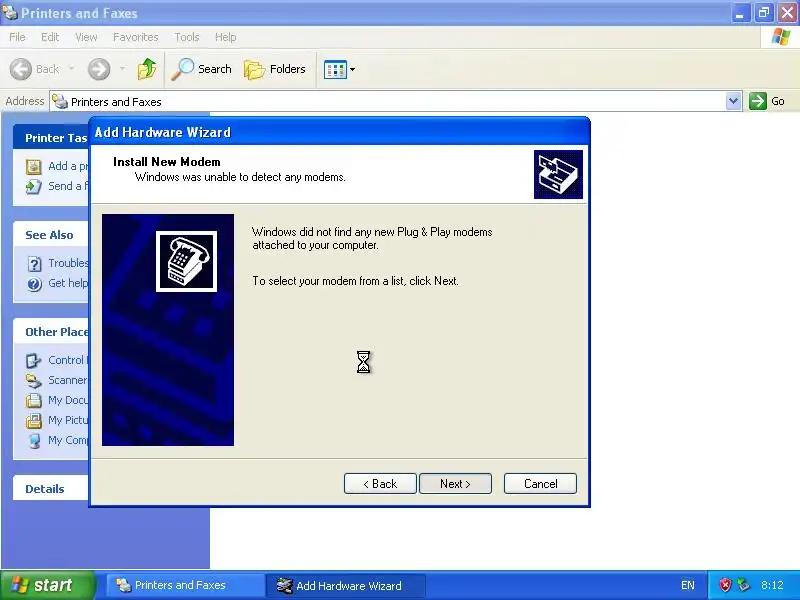Click the Troubleshoot printing question-mark icon
Viewport: 800px width, 600px height.
[34, 264]
